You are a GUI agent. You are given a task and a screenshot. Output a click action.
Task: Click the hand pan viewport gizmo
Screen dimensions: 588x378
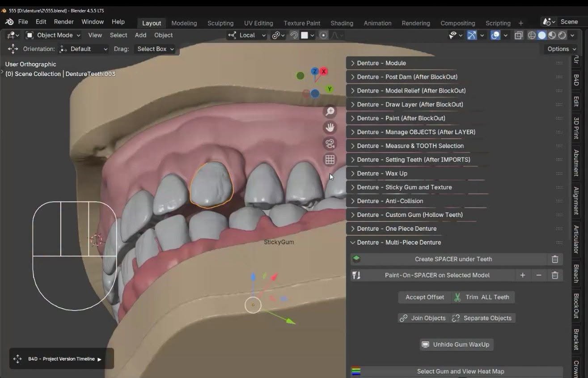click(x=330, y=127)
